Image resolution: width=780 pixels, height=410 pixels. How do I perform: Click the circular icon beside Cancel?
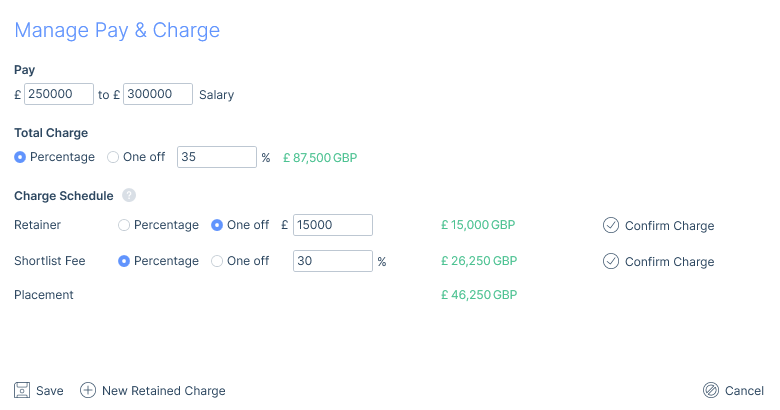point(711,390)
